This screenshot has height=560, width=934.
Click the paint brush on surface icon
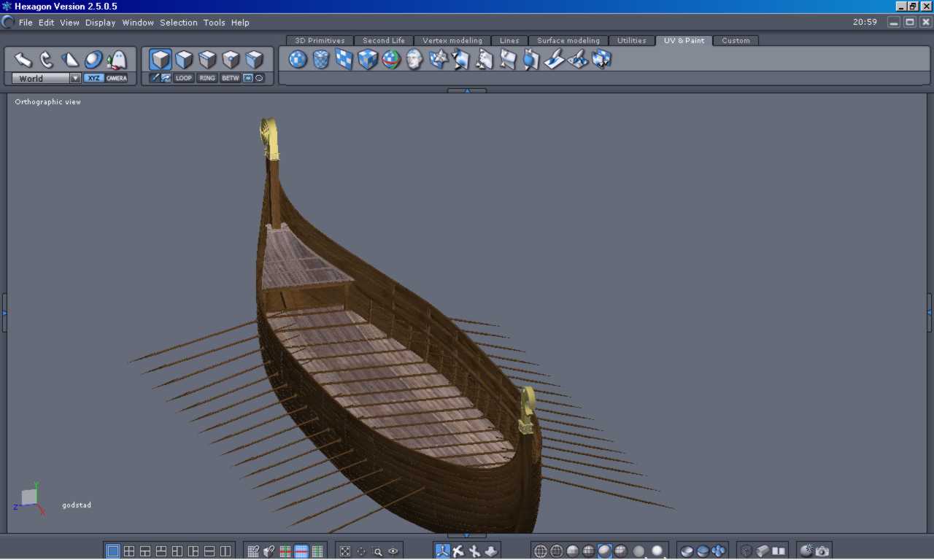coord(555,59)
